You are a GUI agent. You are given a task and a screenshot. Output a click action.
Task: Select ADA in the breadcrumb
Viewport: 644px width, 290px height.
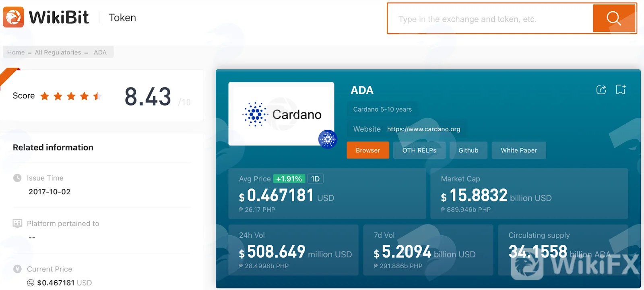100,52
